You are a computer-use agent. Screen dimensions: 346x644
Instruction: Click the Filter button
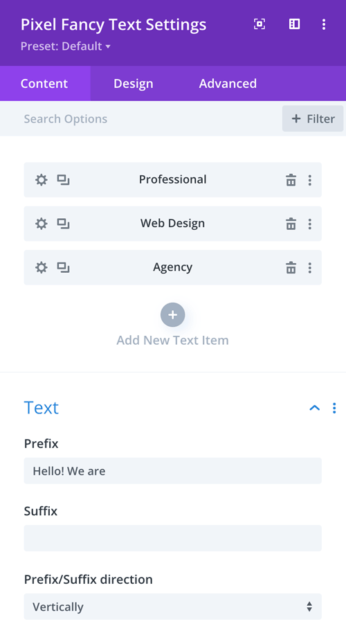[313, 118]
